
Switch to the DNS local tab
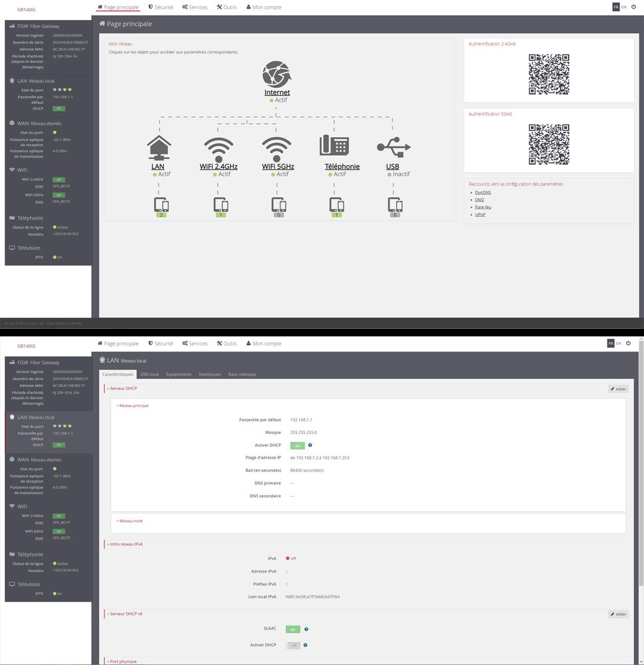pyautogui.click(x=150, y=374)
